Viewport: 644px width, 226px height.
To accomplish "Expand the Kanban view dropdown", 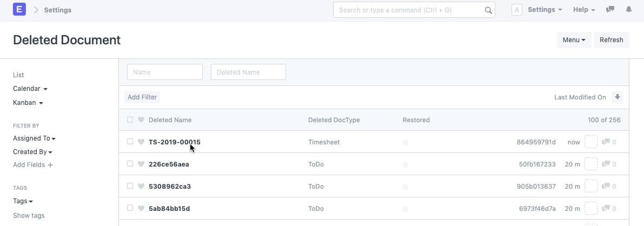I will [28, 103].
